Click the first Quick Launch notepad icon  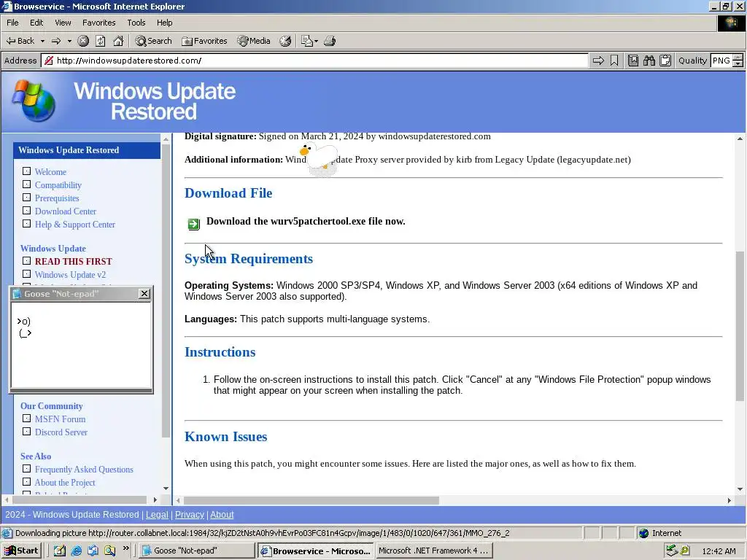(60, 551)
